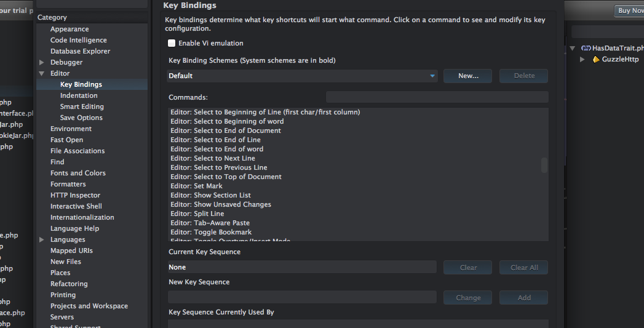This screenshot has height=328, width=644.
Task: Expand the GuzzleHttp tree node
Action: (582, 60)
